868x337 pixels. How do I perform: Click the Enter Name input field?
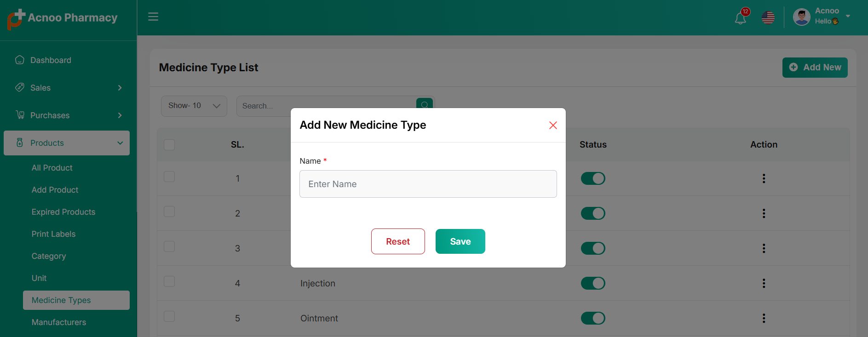tap(428, 184)
